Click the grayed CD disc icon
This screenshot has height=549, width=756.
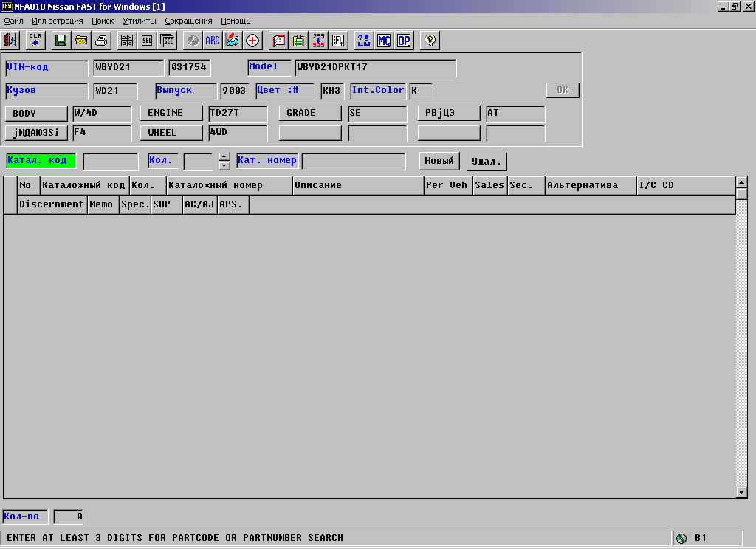(x=193, y=41)
